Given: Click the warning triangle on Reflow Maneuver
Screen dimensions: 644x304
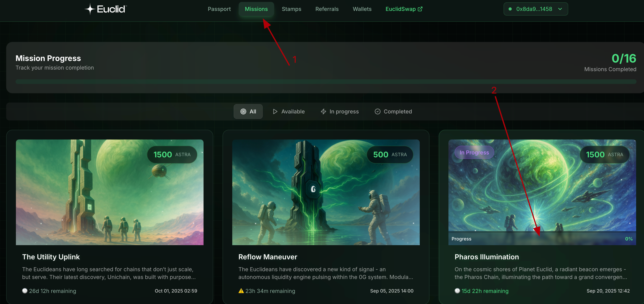Looking at the screenshot, I should tap(241, 291).
